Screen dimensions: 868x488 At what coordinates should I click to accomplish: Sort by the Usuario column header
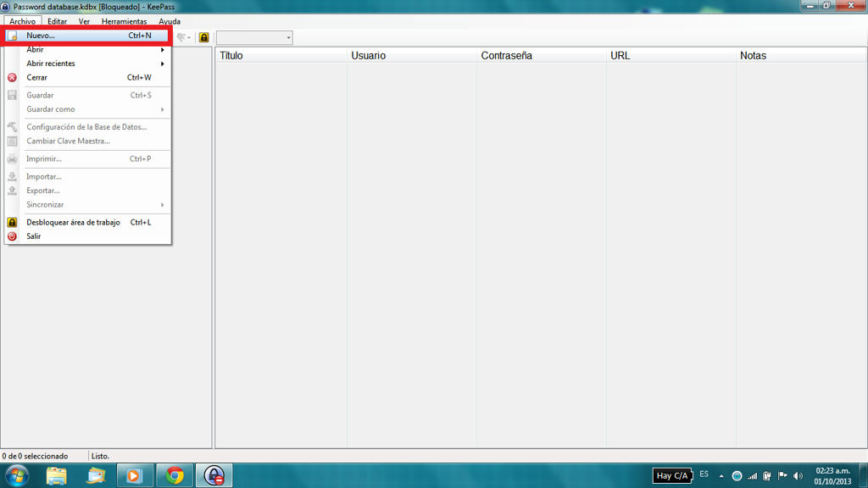411,55
